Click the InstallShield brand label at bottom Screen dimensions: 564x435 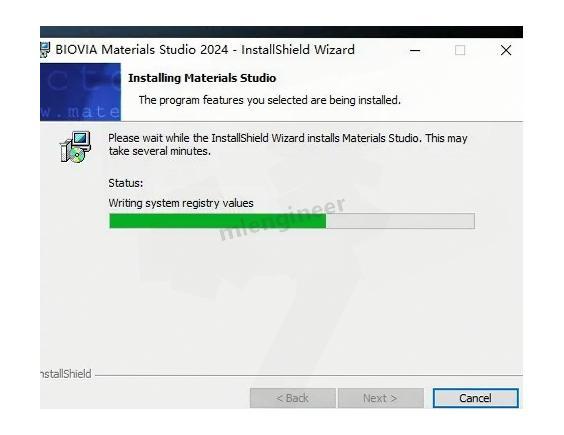tap(66, 374)
